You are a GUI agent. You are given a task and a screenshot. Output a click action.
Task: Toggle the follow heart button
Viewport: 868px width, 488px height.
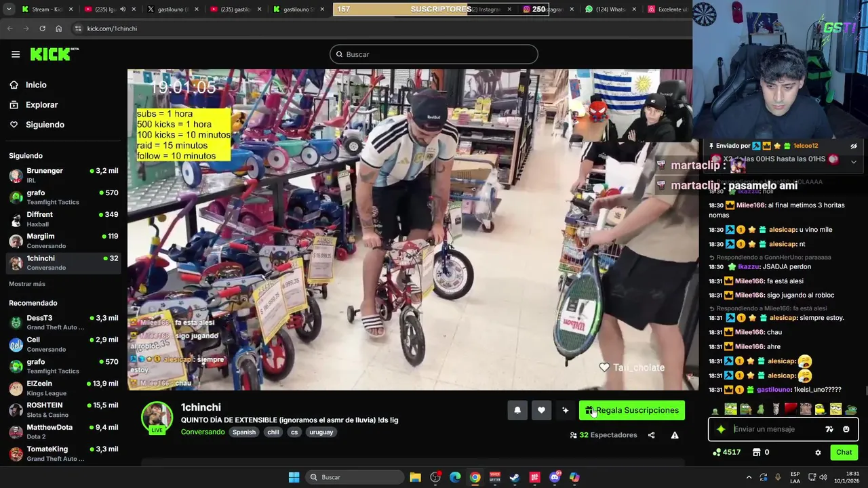pyautogui.click(x=541, y=410)
